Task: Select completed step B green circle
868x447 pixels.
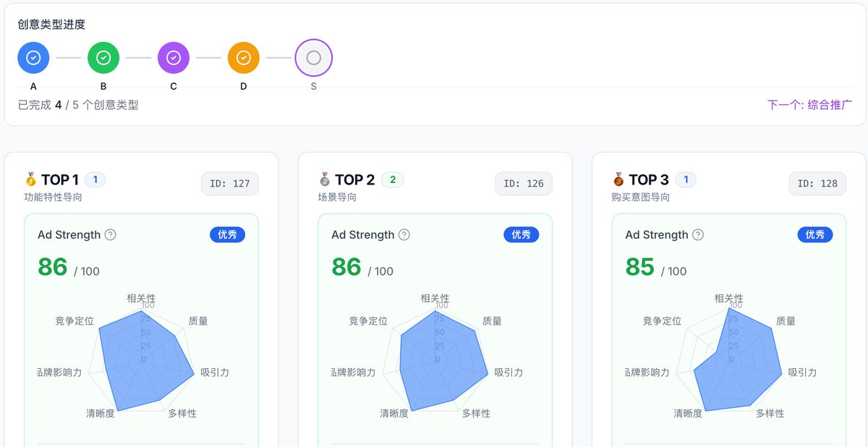Action: [x=103, y=58]
